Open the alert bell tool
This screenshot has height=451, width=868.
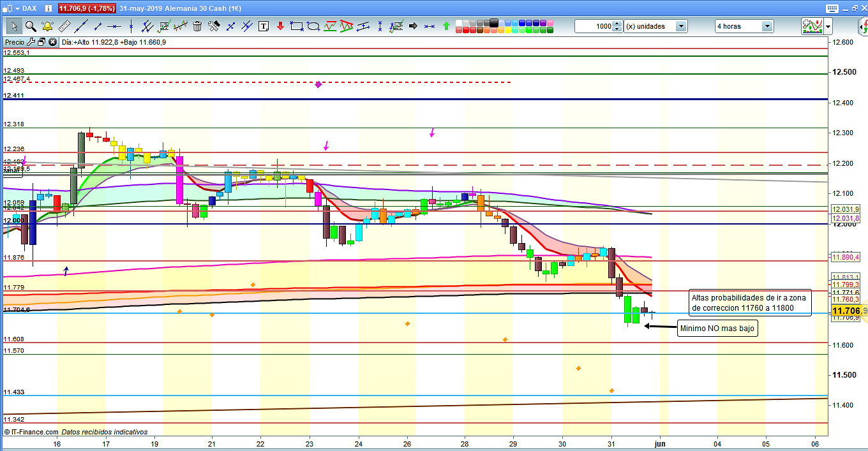click(x=47, y=26)
